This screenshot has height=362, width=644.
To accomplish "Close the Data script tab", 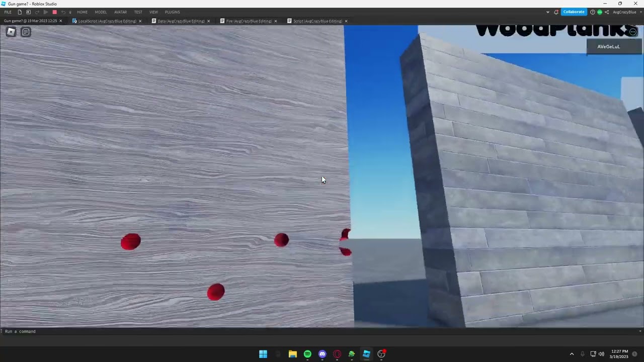I will point(208,21).
